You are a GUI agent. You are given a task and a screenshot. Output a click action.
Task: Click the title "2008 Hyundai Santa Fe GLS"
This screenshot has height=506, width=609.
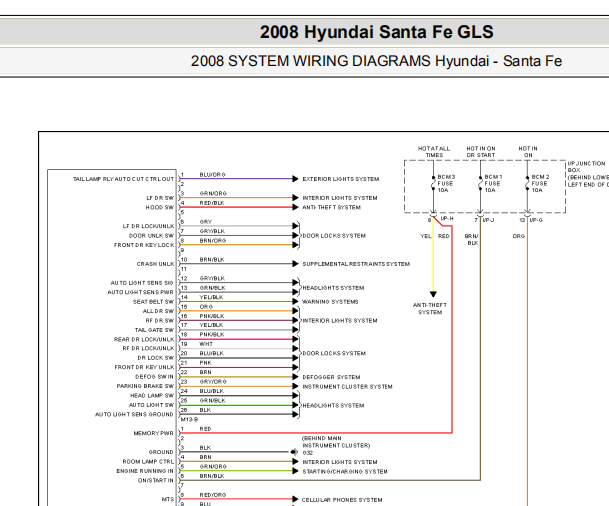click(x=376, y=32)
